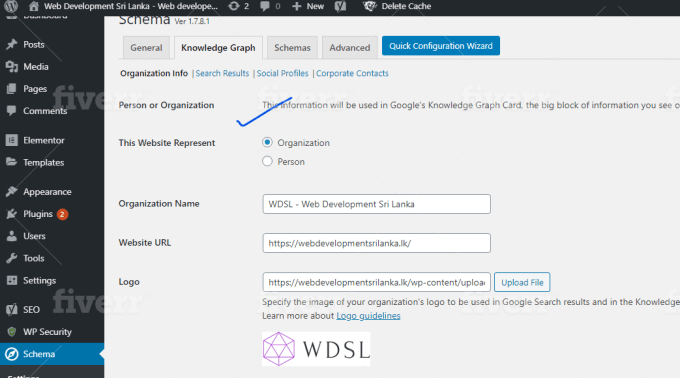680x378 pixels.
Task: Click the Media sidebar icon
Action: click(12, 66)
